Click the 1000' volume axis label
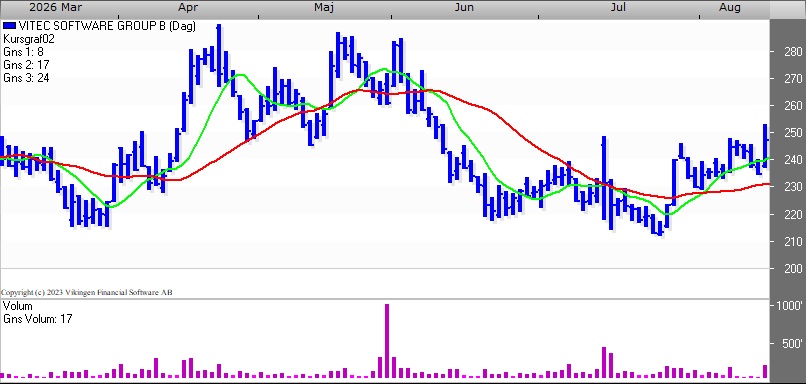This screenshot has height=384, width=807. [x=787, y=305]
